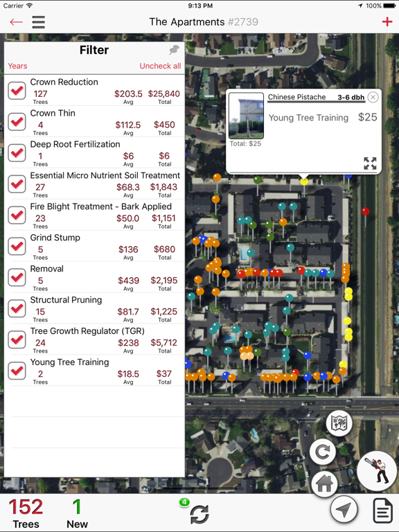Expand the tree popup to fullscreen
This screenshot has width=399, height=532.
click(370, 163)
